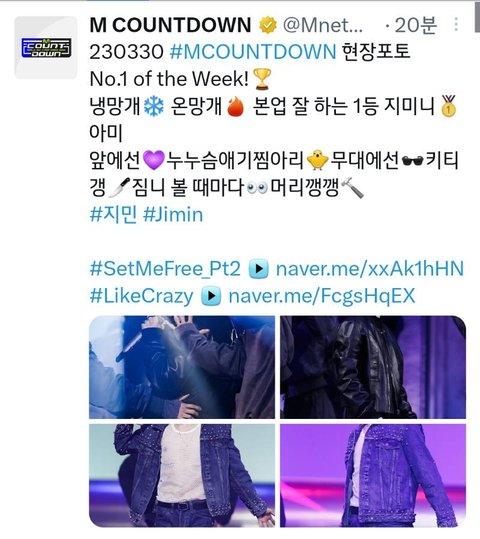
Task: Open the naver.me/FcgsHqEX link
Action: click(x=322, y=296)
